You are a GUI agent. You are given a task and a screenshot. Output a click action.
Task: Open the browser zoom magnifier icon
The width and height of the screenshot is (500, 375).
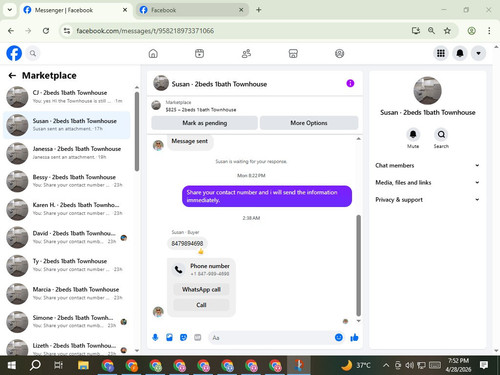(x=431, y=31)
